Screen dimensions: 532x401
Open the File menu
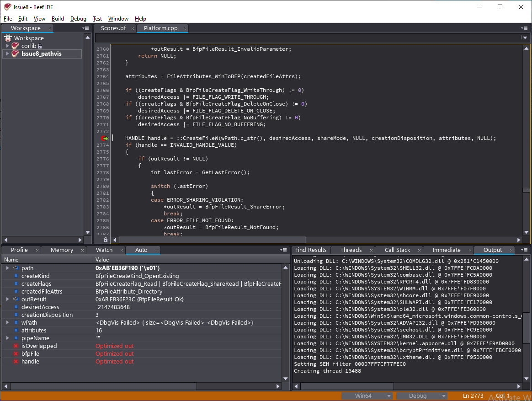point(7,19)
